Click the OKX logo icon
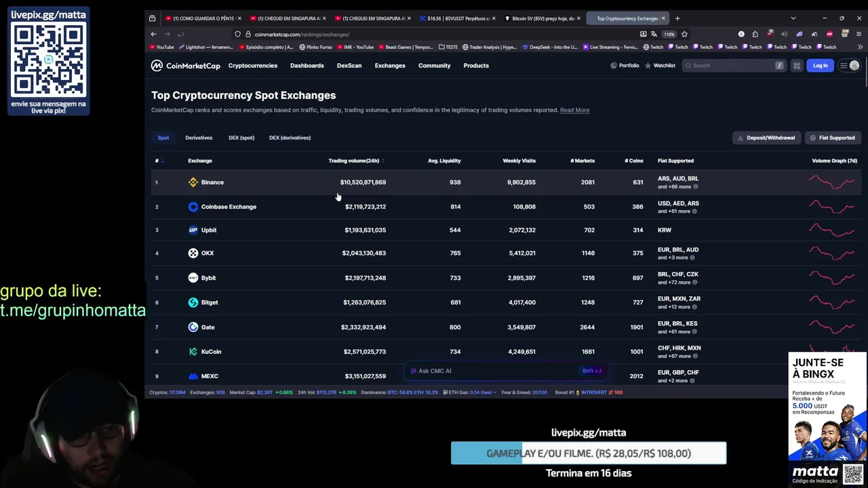This screenshot has width=868, height=488. 193,253
